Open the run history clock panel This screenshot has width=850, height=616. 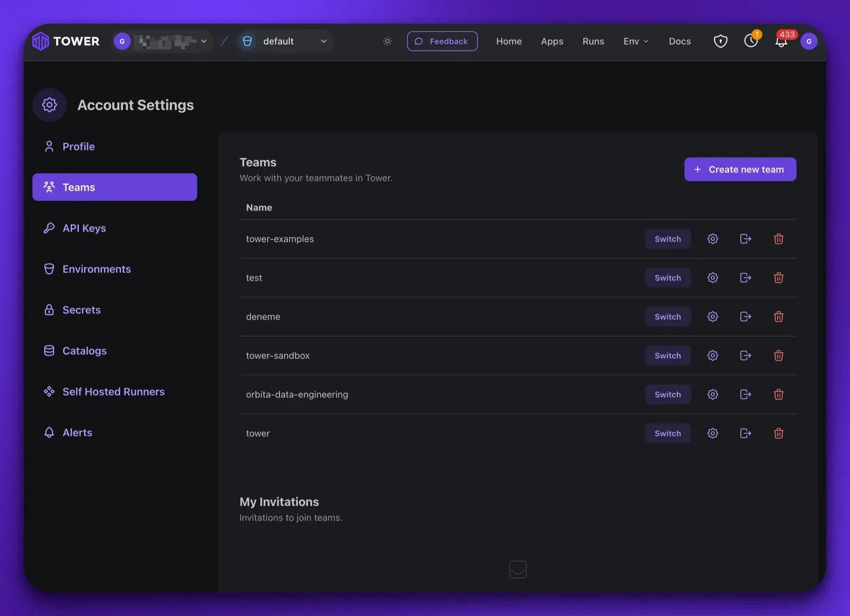click(751, 41)
